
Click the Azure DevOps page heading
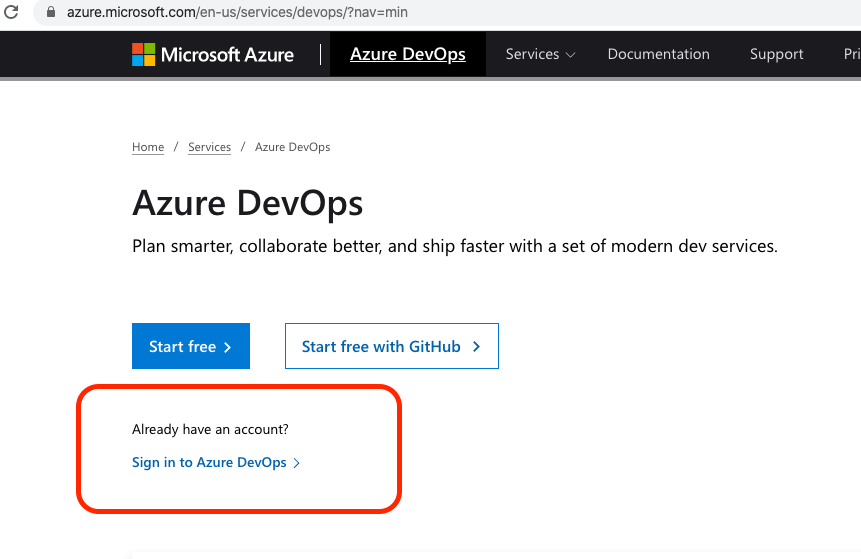(247, 203)
